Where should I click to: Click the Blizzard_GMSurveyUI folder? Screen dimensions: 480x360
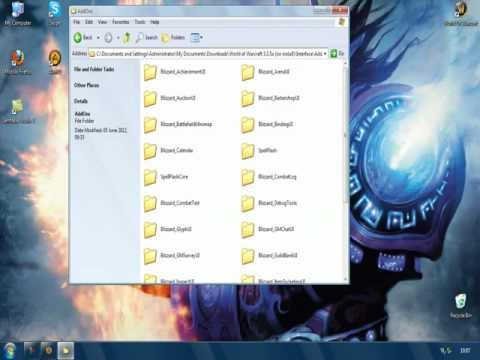coord(172,256)
